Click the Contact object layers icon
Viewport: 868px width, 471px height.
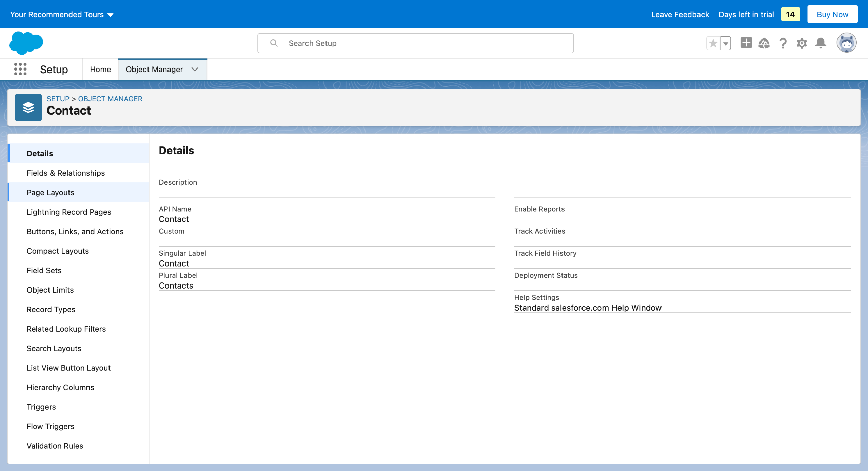point(28,107)
